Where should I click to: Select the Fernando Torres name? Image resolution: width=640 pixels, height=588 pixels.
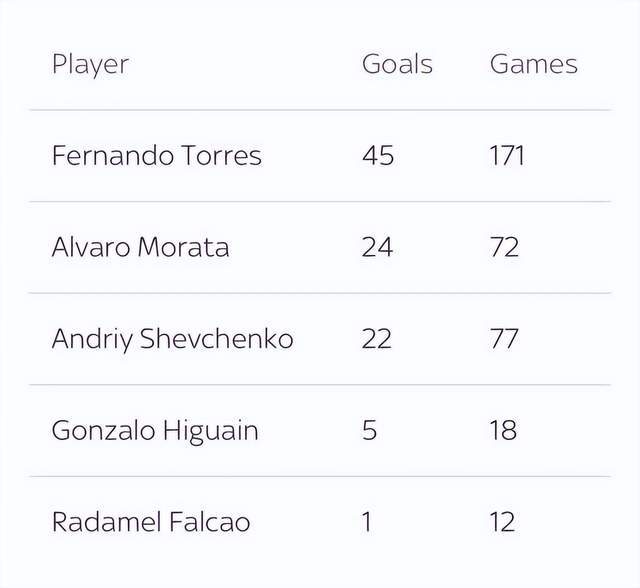coord(157,155)
